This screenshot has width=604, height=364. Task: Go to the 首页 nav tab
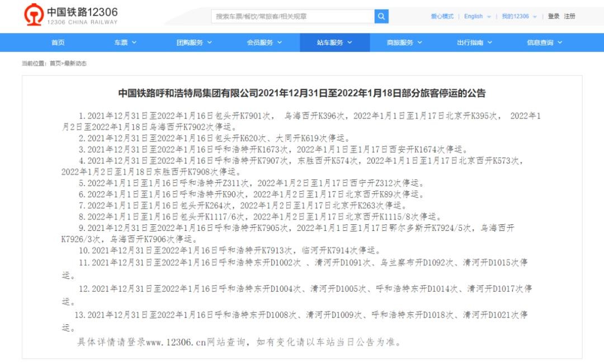[58, 42]
